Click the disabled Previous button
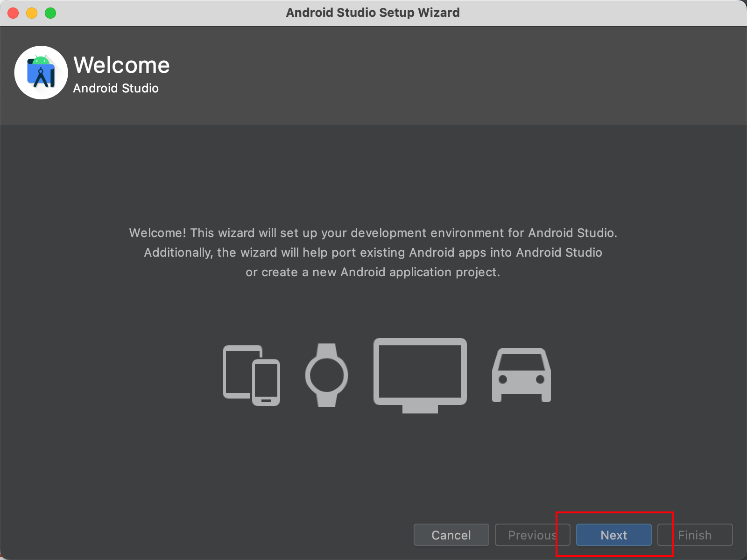The height and width of the screenshot is (560, 747). (x=532, y=535)
